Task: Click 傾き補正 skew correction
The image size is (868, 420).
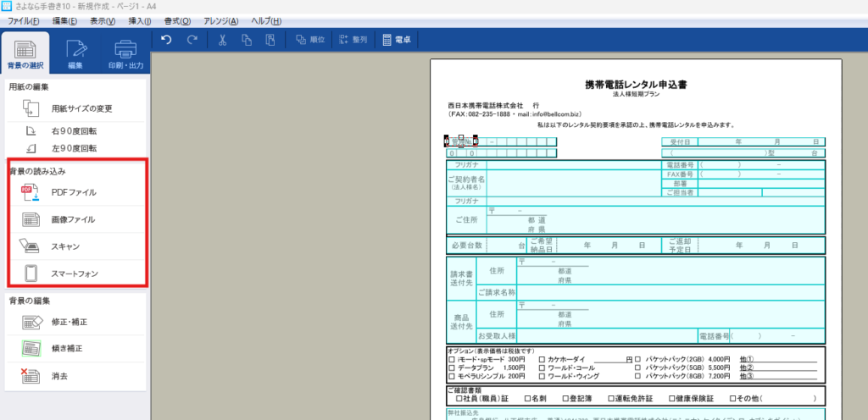Action: pos(68,348)
